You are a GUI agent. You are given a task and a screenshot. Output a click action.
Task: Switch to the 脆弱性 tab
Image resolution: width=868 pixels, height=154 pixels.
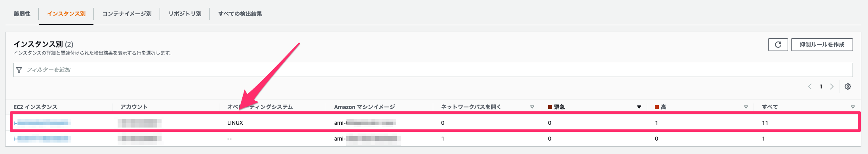(22, 14)
